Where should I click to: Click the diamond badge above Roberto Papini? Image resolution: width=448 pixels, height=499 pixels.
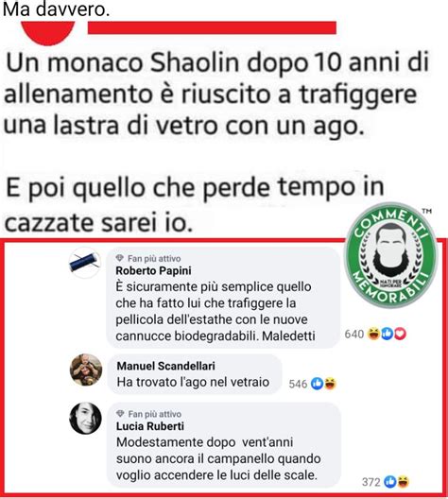pos(120,258)
